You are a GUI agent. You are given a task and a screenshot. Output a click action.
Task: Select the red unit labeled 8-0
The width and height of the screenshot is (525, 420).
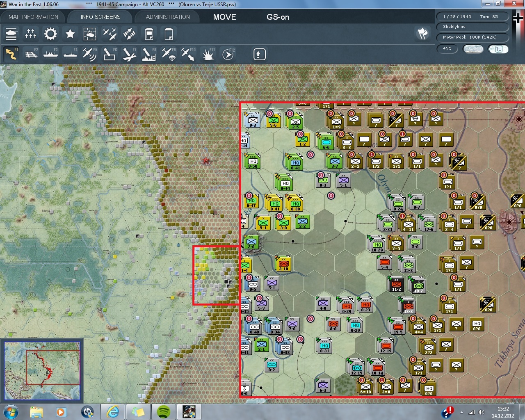(333, 324)
